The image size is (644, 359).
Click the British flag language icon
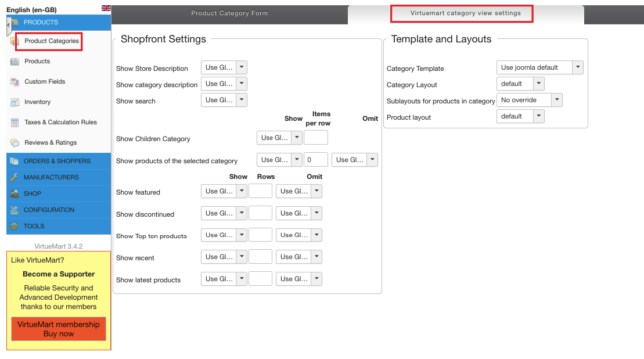click(106, 8)
